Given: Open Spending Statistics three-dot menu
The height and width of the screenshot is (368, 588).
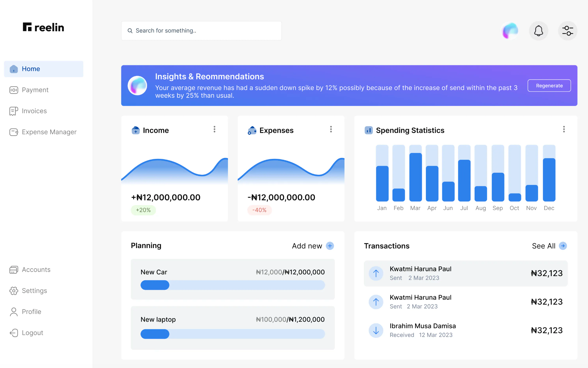Looking at the screenshot, I should 564,129.
